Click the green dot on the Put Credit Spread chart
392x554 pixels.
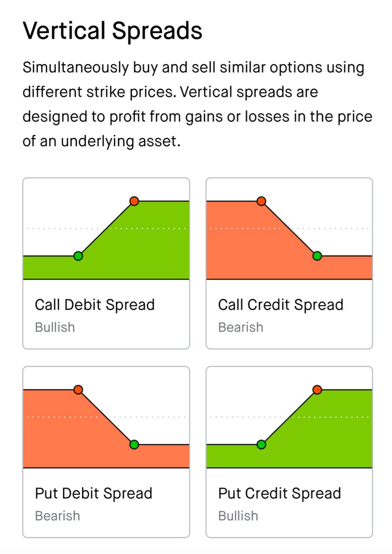click(x=262, y=444)
